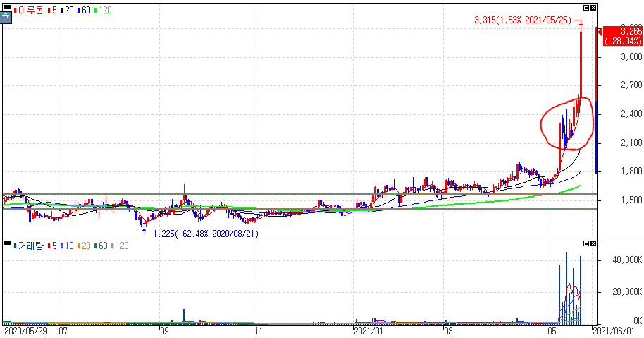The height and width of the screenshot is (338, 644).
Task: Click the tall red candle on 2021/05/25
Action: (581, 64)
